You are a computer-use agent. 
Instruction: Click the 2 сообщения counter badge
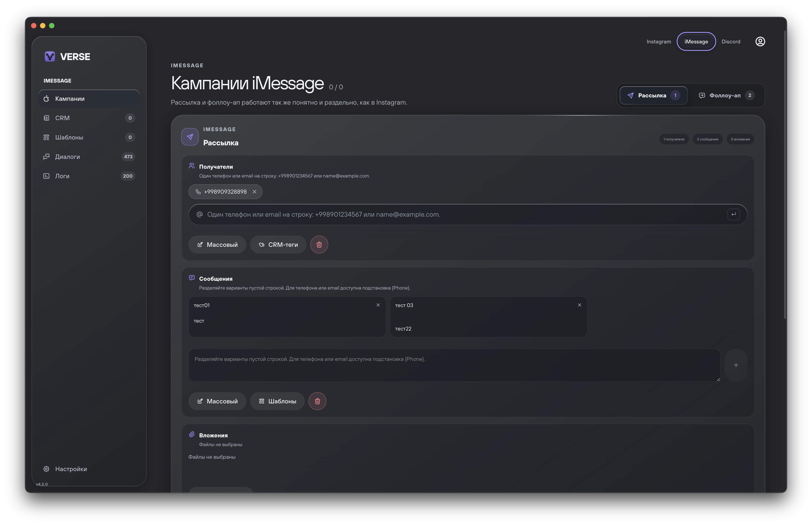point(707,139)
